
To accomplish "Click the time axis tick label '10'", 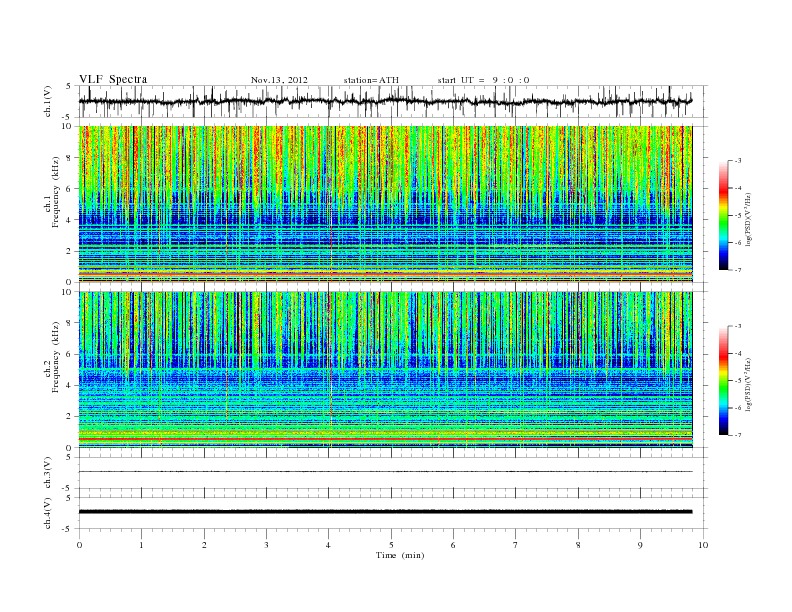I will coord(703,545).
